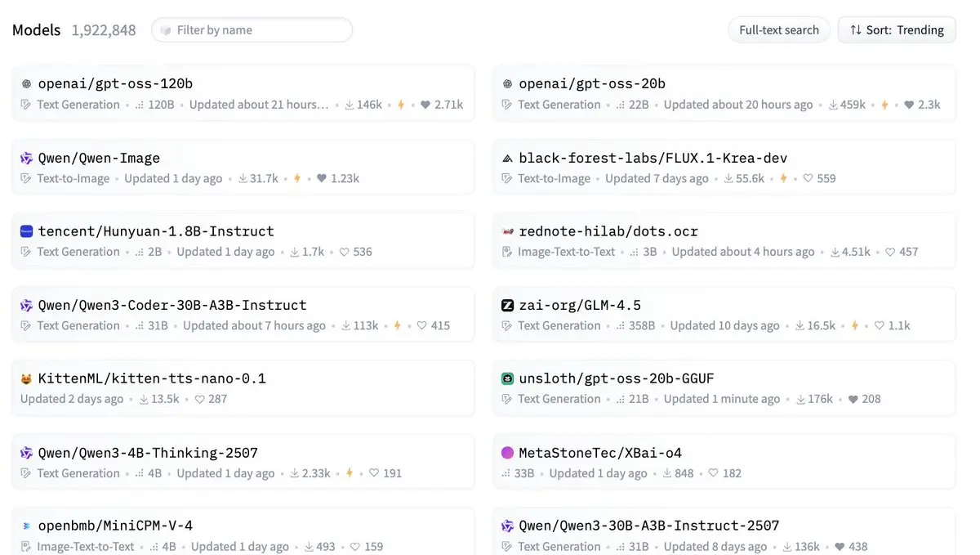The width and height of the screenshot is (980, 555).
Task: Click the Qwen logo beside Qwen-Image
Action: click(26, 158)
